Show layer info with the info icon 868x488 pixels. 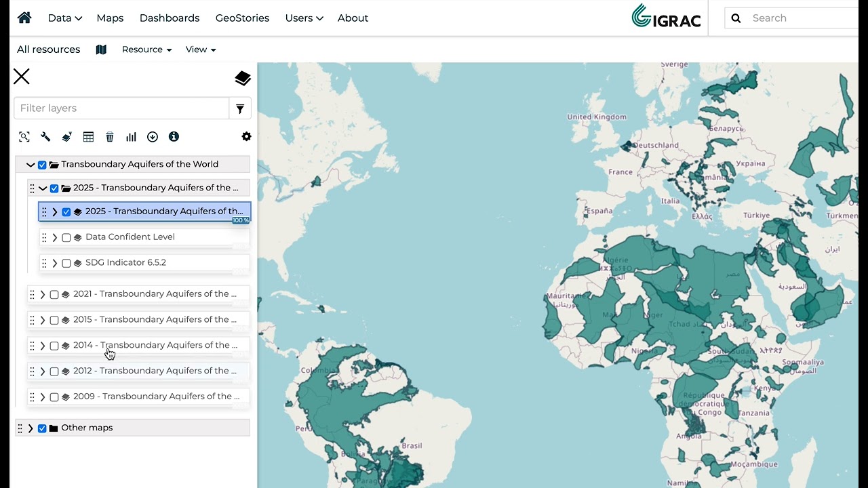pyautogui.click(x=174, y=137)
